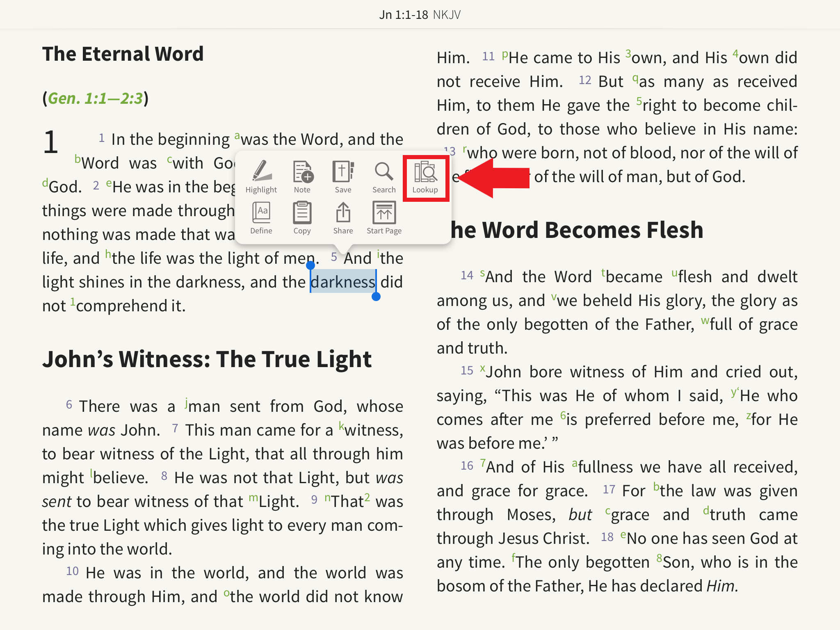Tap the Highlight pen icon
840x630 pixels.
(x=261, y=177)
